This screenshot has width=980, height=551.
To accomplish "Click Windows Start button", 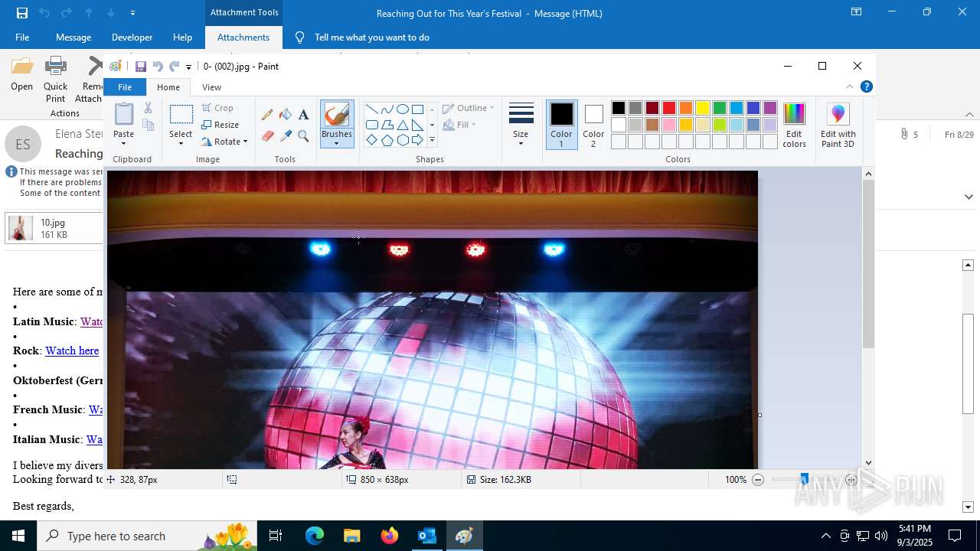I will 18,536.
